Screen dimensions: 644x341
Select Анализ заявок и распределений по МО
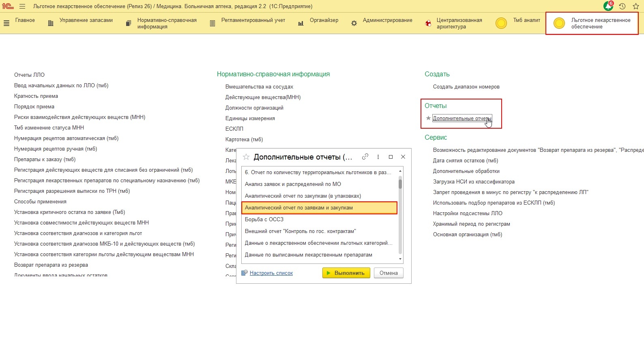coord(293,184)
